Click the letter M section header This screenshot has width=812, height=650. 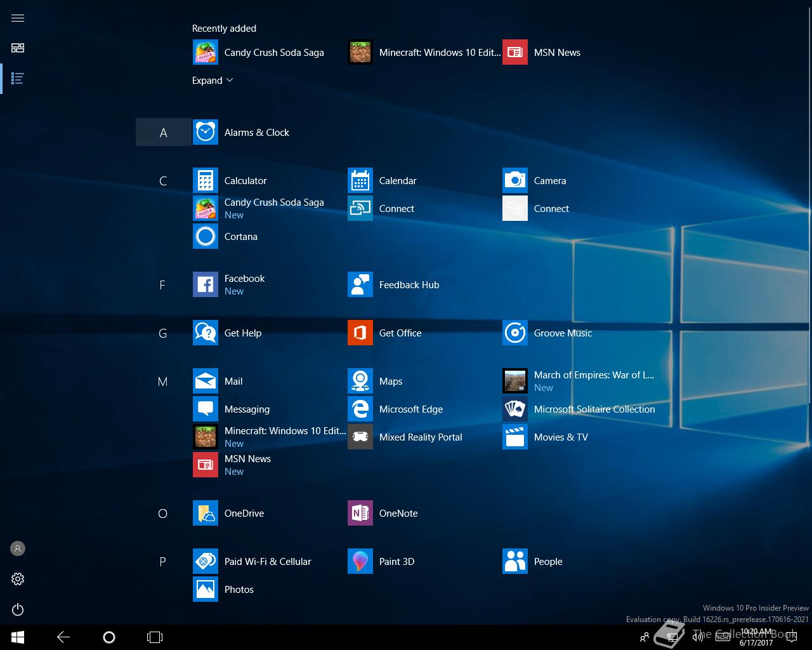click(163, 381)
